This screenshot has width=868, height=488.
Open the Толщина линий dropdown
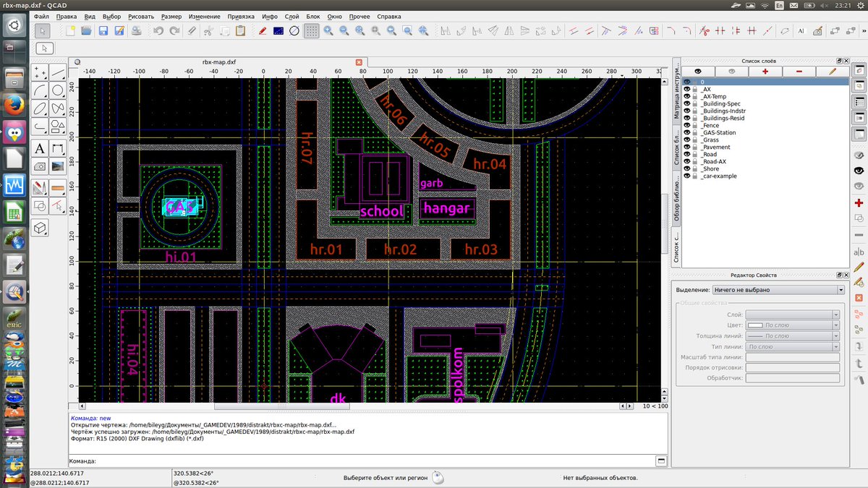(x=792, y=336)
